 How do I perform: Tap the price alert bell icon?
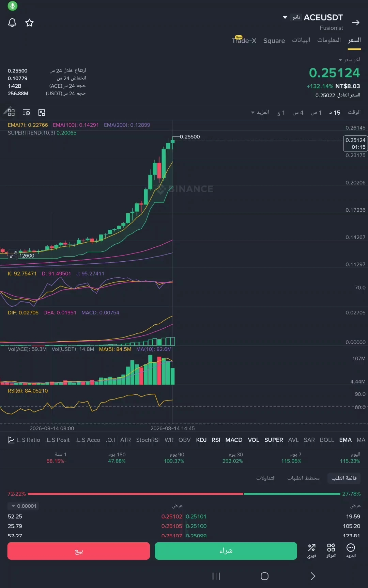tap(12, 23)
